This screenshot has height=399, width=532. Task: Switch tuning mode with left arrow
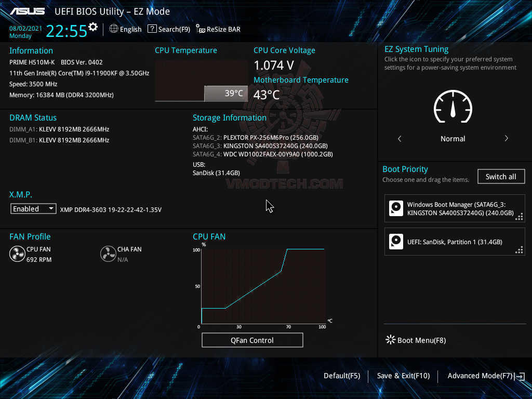tap(400, 138)
